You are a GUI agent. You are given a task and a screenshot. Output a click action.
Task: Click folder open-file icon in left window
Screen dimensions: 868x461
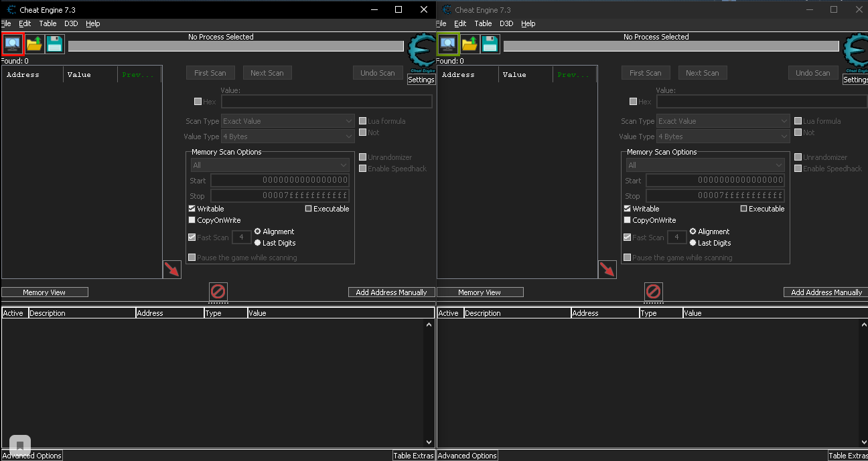click(x=34, y=44)
